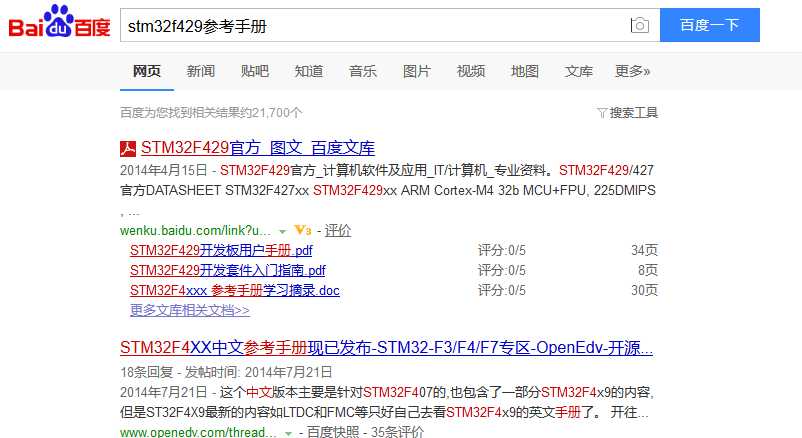Click the 30页 page count text

(644, 290)
